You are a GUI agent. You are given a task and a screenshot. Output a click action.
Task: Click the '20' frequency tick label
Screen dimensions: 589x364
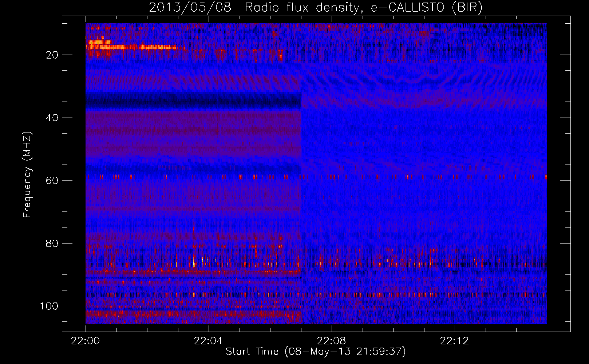point(52,55)
